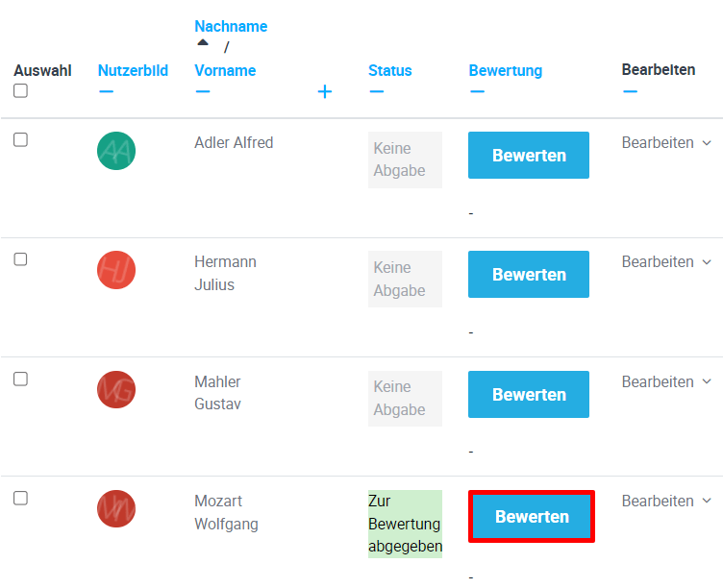
Task: Check the select-all Auswahl checkbox
Action: point(20,91)
